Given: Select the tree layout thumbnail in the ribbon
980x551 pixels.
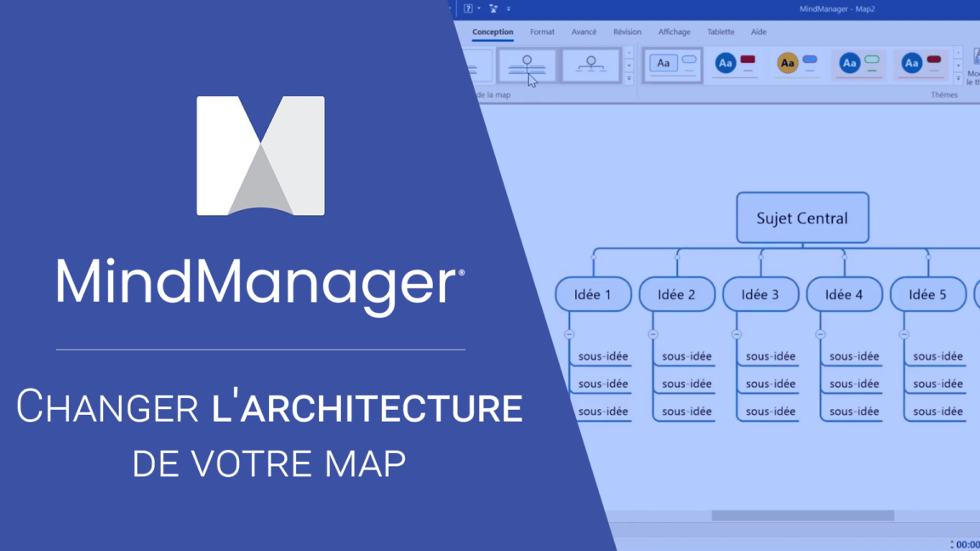Looking at the screenshot, I should [x=527, y=65].
